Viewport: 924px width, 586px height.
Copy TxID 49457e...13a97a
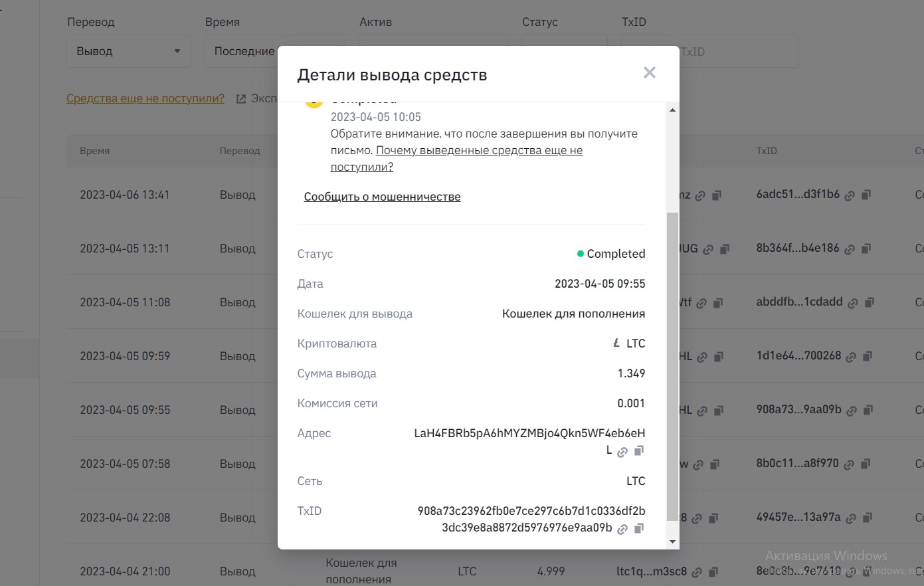point(868,518)
